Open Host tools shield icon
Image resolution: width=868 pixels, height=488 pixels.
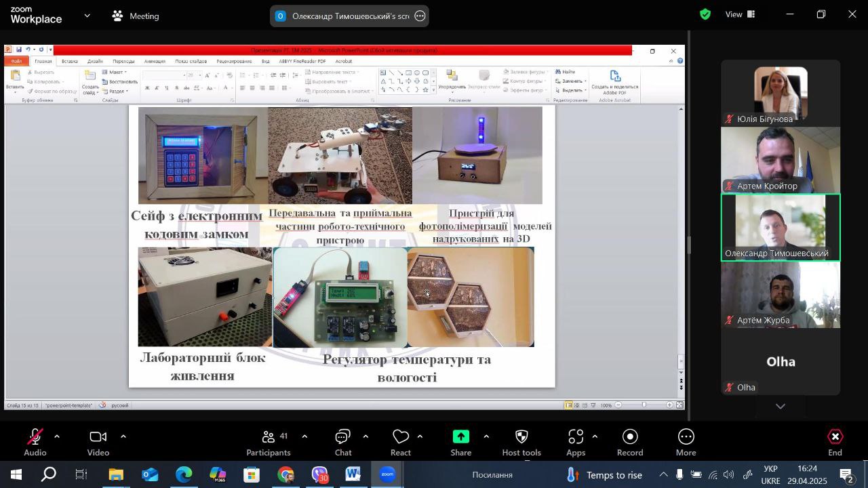(521, 442)
